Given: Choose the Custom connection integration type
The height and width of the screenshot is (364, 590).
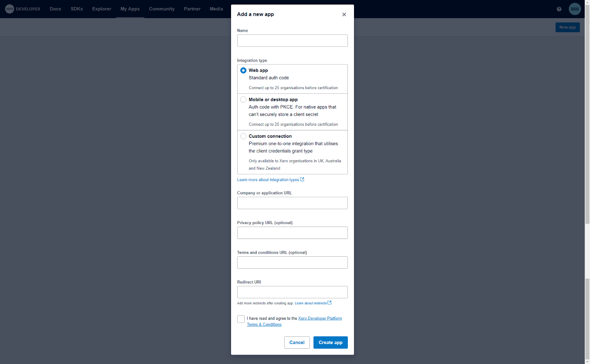Looking at the screenshot, I should point(243,136).
